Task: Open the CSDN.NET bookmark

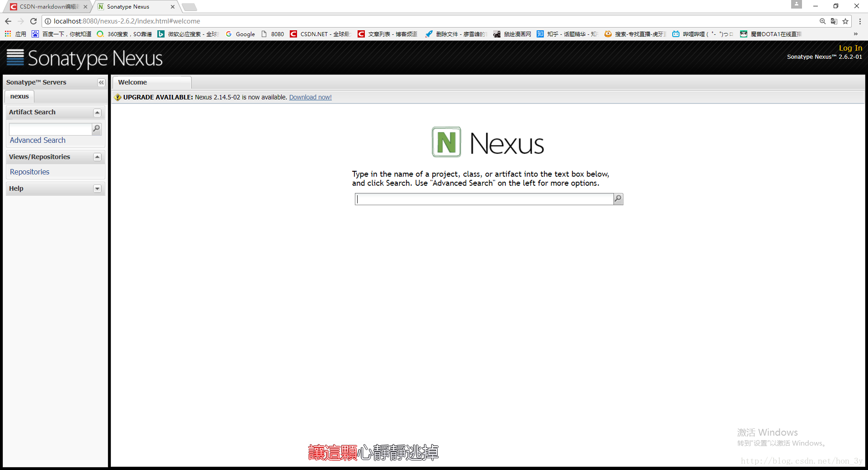Action: pos(320,34)
